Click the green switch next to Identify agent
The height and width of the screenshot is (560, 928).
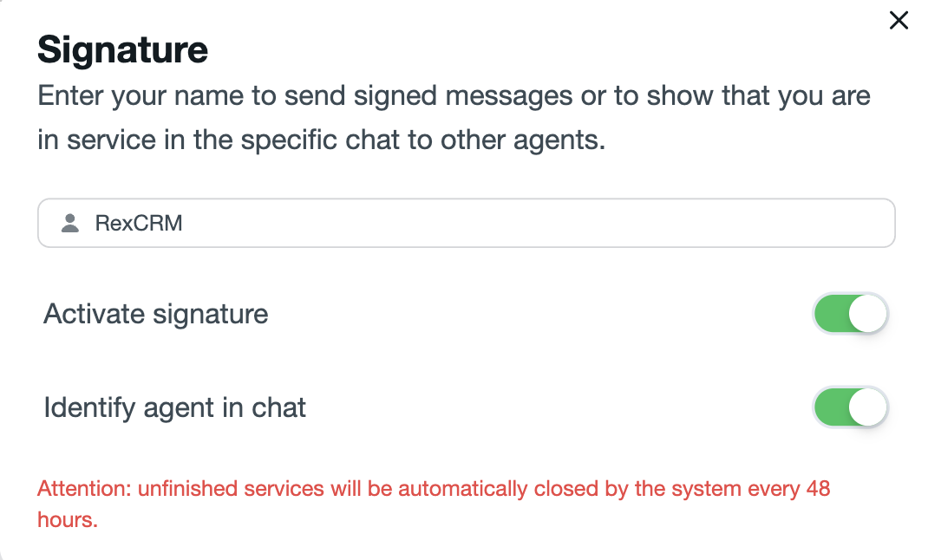[x=850, y=407]
